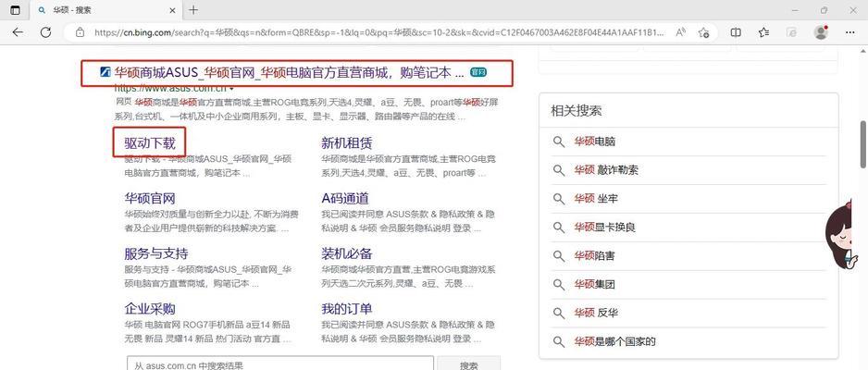Image resolution: width=868 pixels, height=370 pixels.
Task: Open the 驱动下载 sitelink
Action: pos(150,143)
